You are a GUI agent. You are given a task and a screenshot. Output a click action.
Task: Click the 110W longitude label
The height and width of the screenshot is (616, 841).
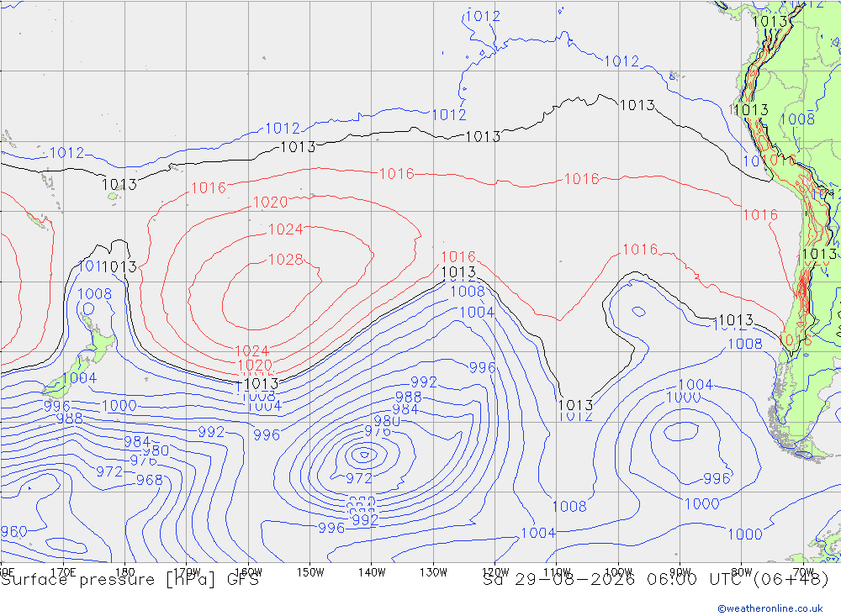[557, 572]
